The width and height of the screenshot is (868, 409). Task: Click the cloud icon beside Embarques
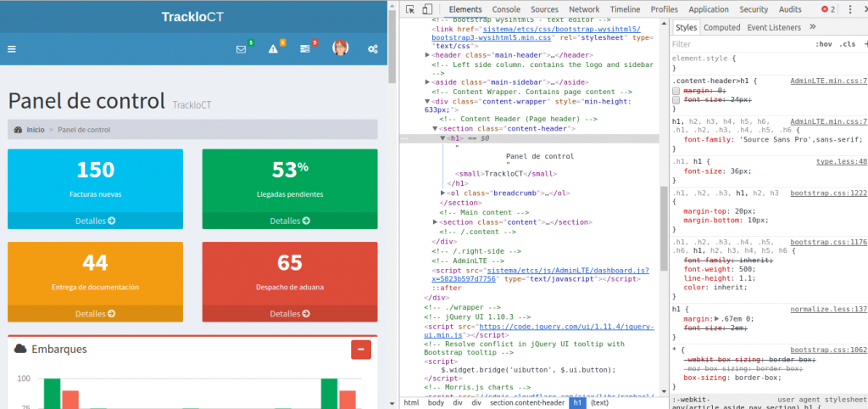[x=20, y=349]
